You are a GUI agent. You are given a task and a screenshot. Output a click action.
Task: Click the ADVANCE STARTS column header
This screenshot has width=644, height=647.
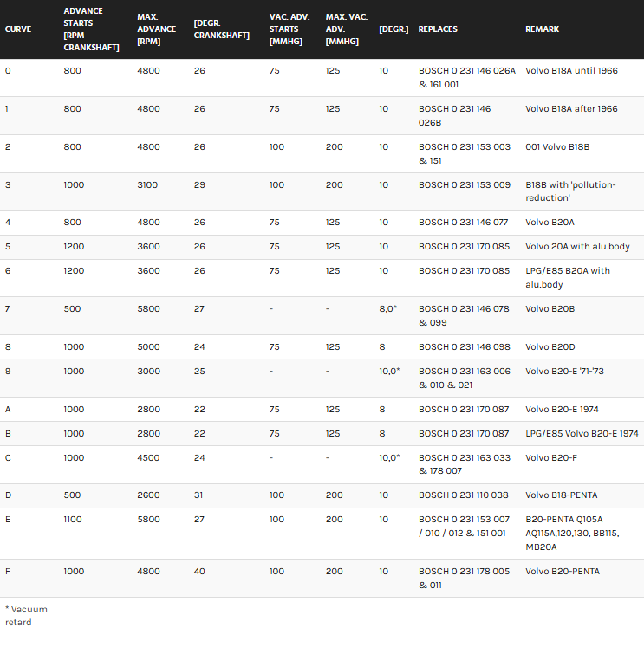pos(91,29)
